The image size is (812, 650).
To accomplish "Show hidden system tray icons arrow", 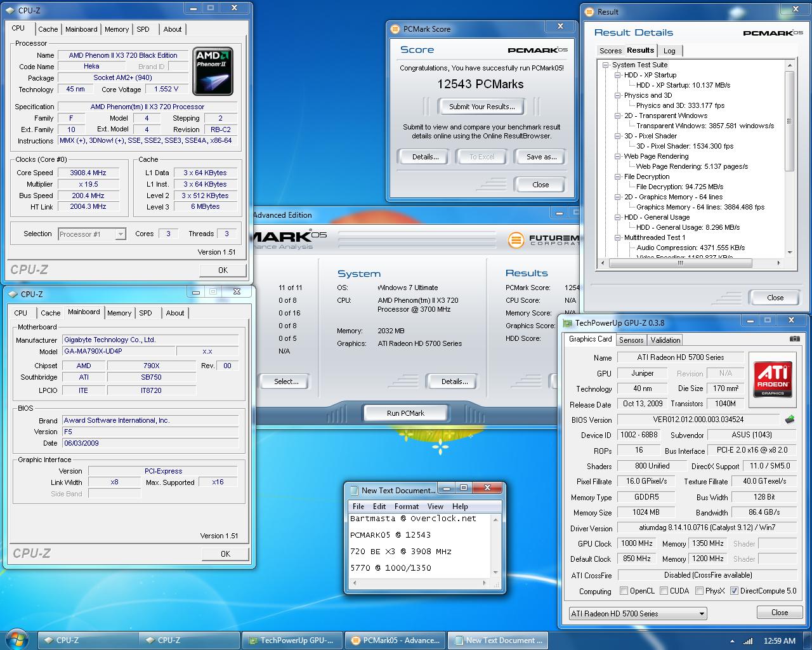I will (x=733, y=641).
